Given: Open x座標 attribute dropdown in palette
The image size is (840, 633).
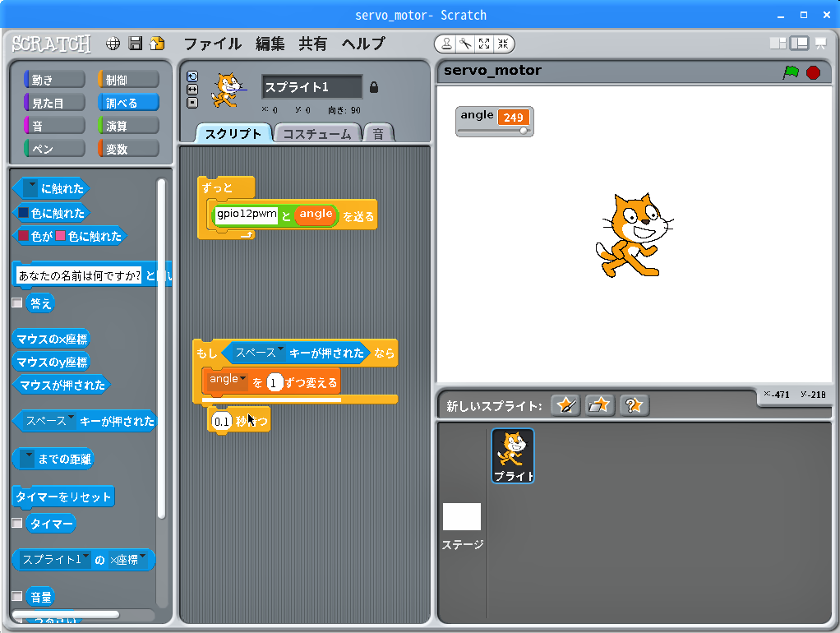Looking at the screenshot, I should coord(128,560).
